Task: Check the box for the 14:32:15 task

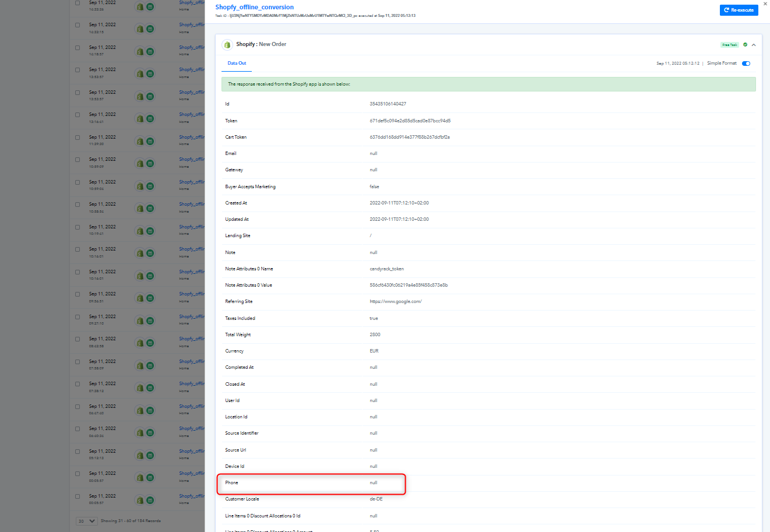Action: (x=78, y=25)
